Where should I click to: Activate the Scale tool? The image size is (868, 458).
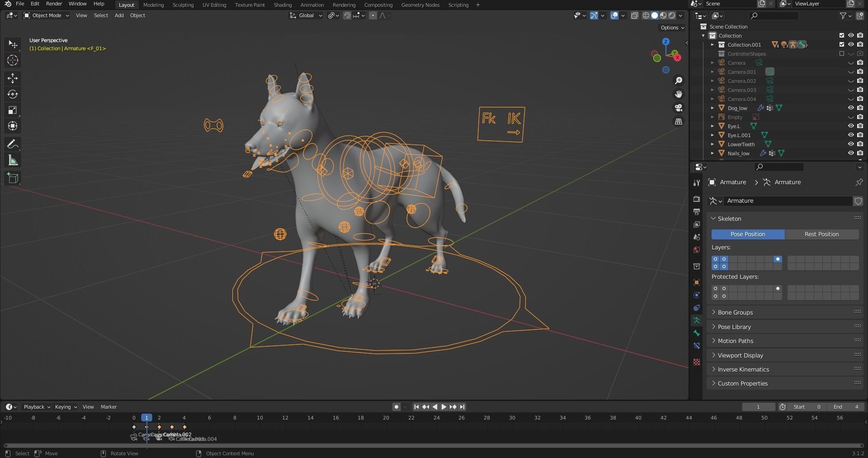tap(13, 110)
